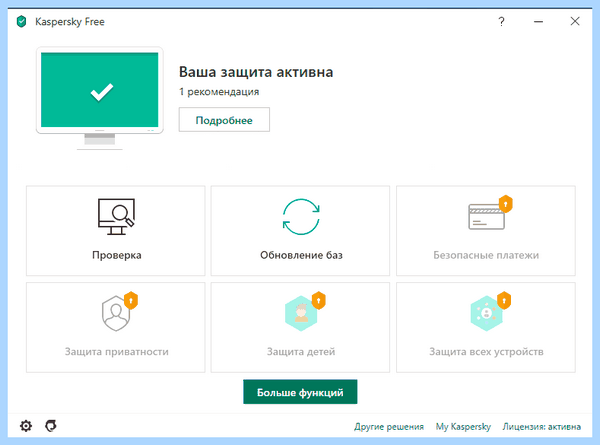
Task: Click the green protected monitor image
Action: 99,98
